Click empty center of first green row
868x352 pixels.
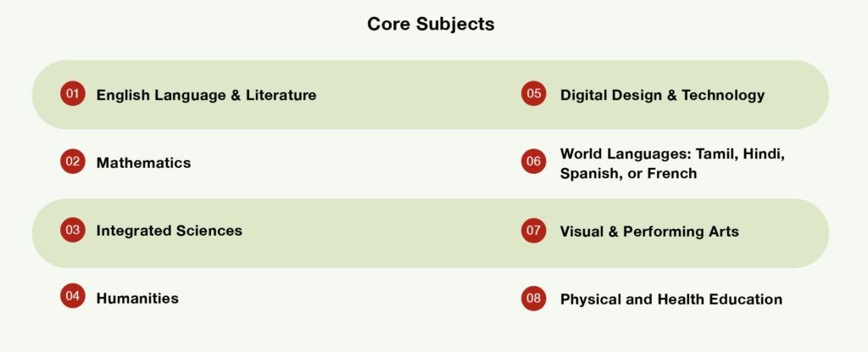[419, 95]
